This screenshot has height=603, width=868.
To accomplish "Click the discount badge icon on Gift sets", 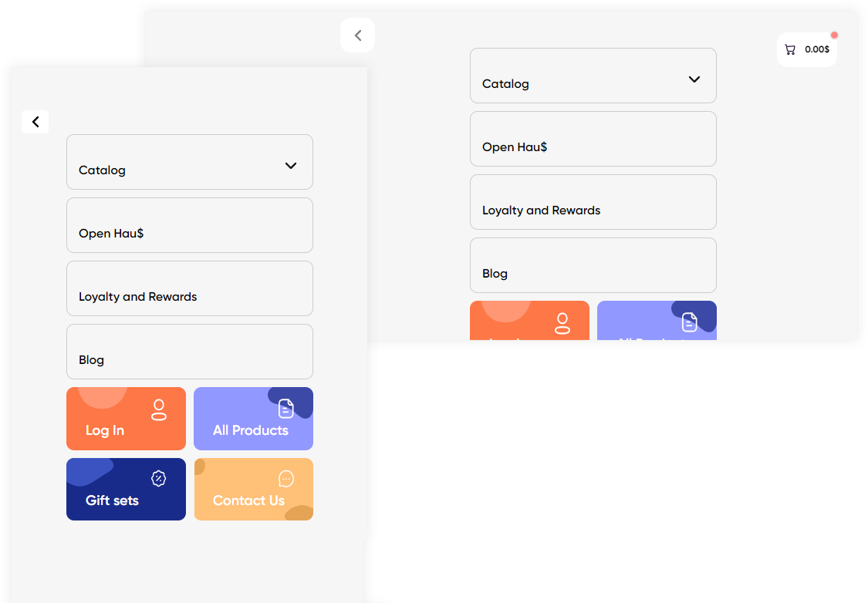I will click(x=158, y=479).
